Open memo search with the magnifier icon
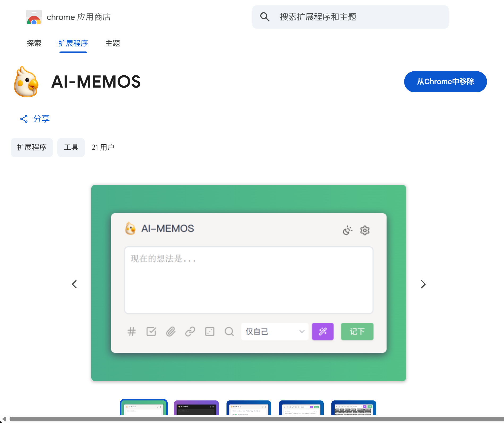The width and height of the screenshot is (504, 423). [229, 331]
